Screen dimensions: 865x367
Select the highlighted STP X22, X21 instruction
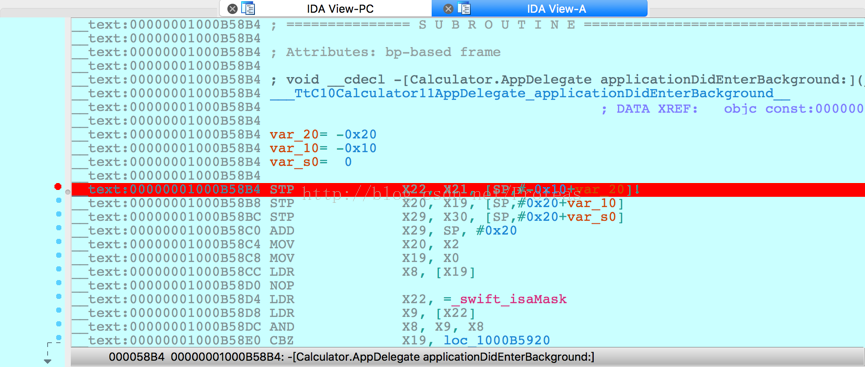click(468, 190)
